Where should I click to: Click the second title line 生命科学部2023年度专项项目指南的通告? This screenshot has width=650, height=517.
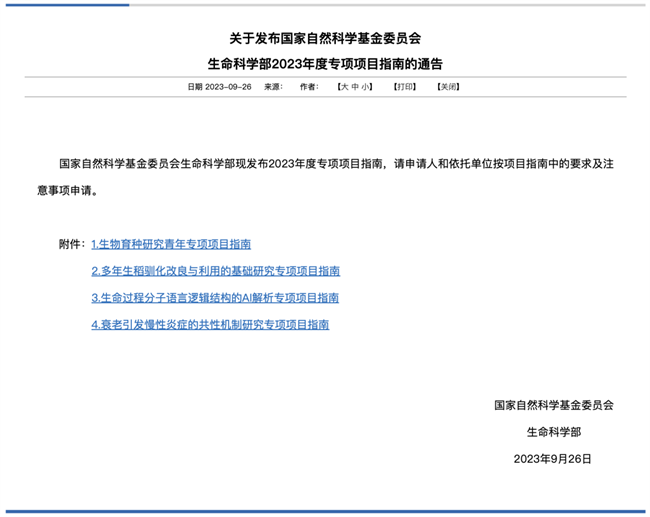click(325, 65)
